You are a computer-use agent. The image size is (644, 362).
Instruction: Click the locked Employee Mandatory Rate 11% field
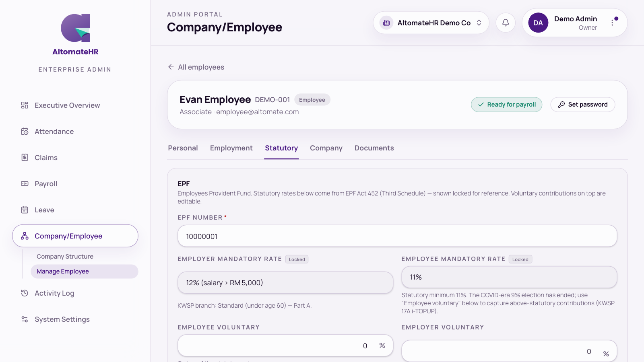coord(509,277)
